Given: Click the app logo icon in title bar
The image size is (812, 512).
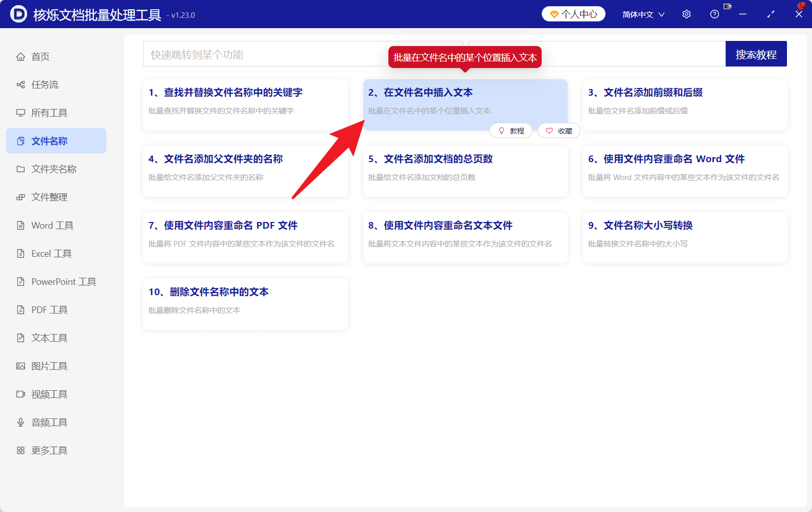Looking at the screenshot, I should [18, 14].
